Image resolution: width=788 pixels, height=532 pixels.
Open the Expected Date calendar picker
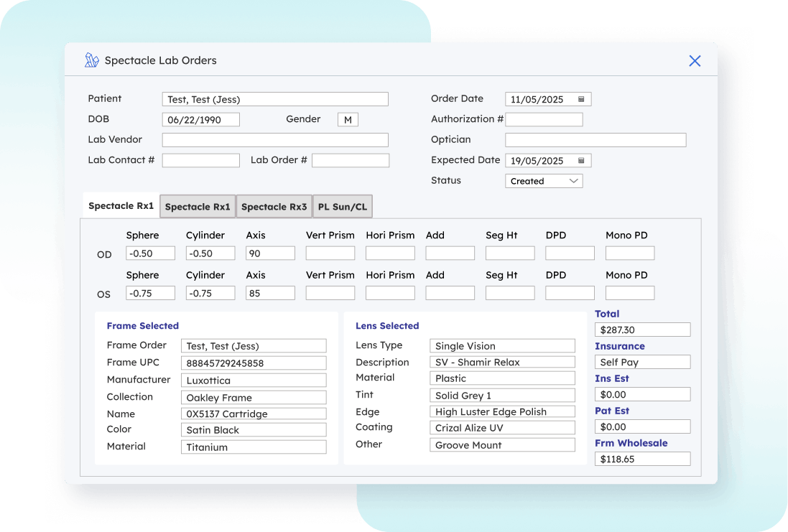click(x=581, y=161)
